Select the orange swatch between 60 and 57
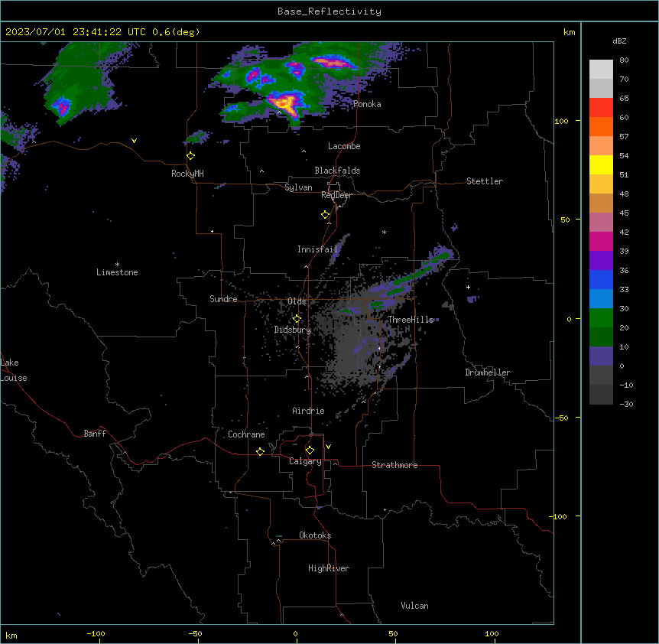 point(601,126)
